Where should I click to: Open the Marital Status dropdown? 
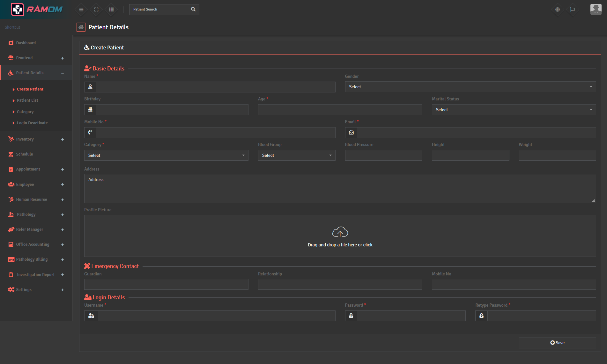(x=514, y=110)
